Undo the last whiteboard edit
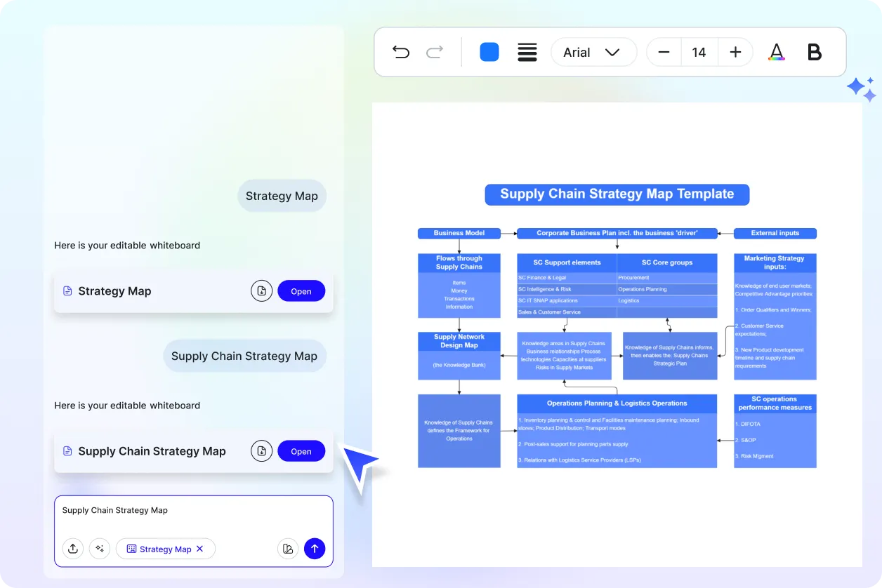 point(401,52)
